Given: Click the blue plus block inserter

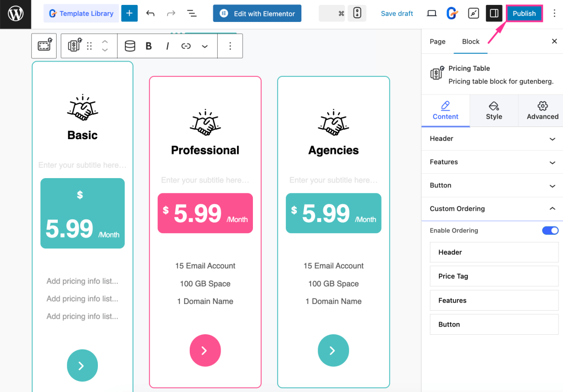Looking at the screenshot, I should click(129, 14).
